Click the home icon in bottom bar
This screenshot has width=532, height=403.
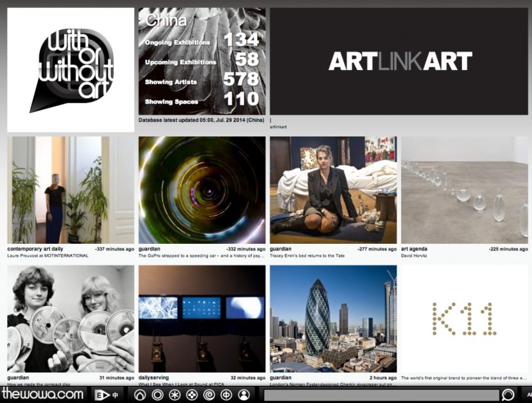tap(140, 395)
